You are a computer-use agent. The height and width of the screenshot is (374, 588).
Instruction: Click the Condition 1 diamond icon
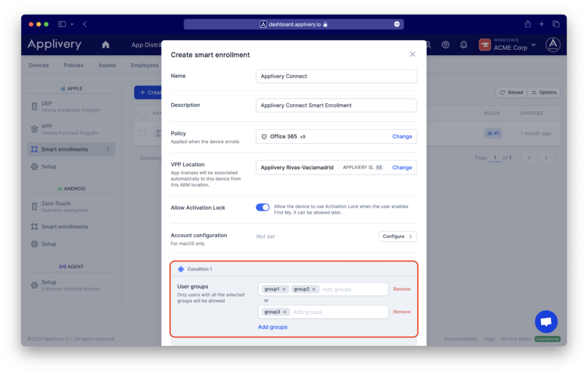click(x=181, y=269)
